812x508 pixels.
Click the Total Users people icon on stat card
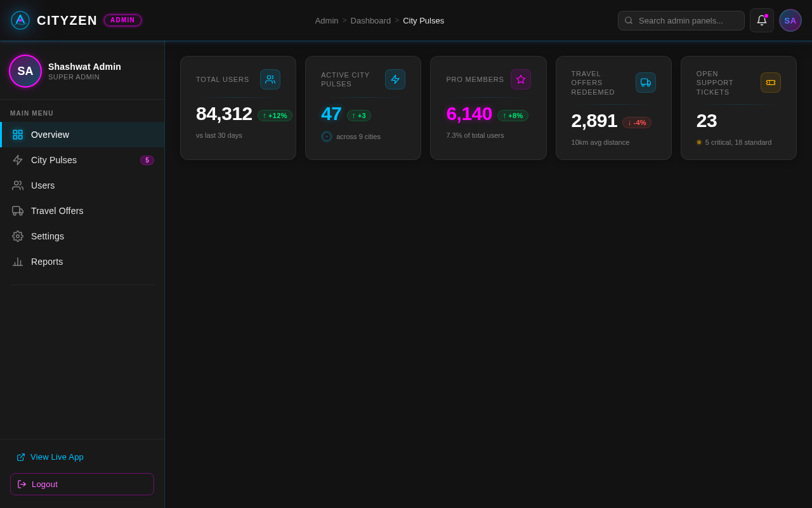[270, 79]
